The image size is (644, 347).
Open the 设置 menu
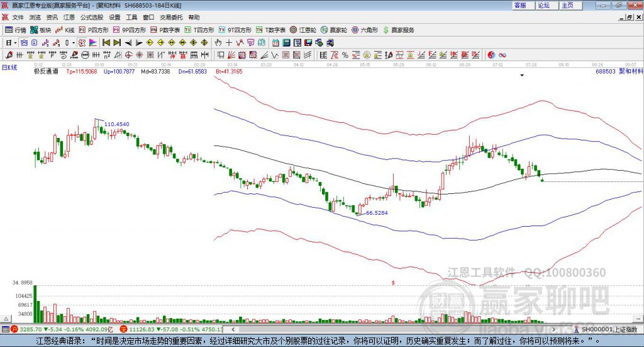point(114,17)
